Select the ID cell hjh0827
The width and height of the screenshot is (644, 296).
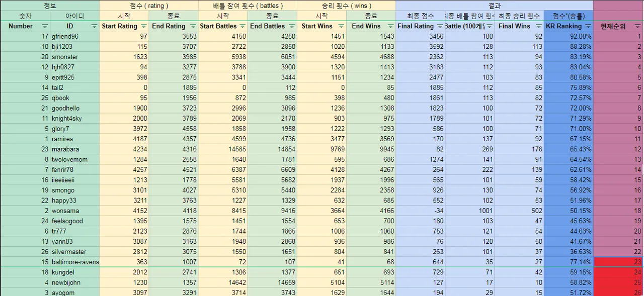(75, 67)
